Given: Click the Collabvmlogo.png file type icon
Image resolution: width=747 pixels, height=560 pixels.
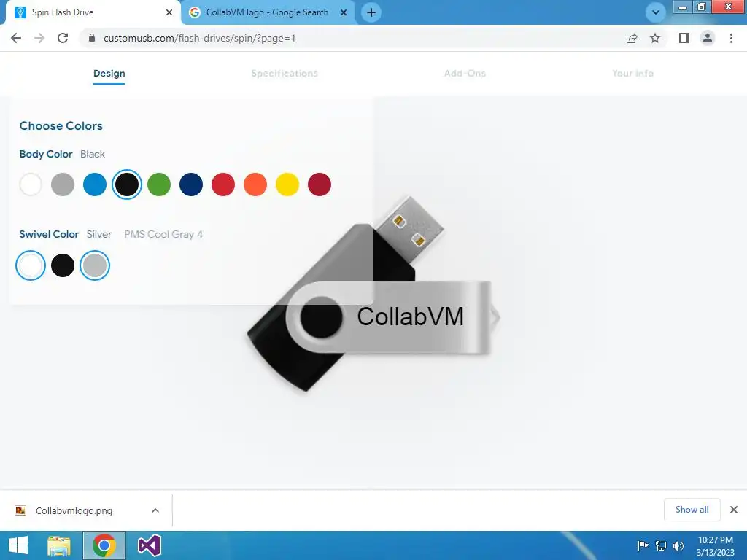Looking at the screenshot, I should tap(20, 510).
